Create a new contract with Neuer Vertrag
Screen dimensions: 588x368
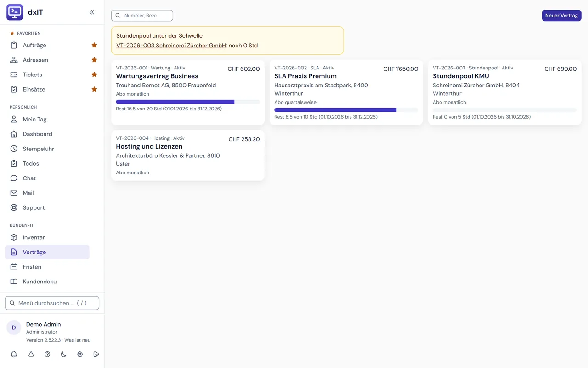(561, 16)
